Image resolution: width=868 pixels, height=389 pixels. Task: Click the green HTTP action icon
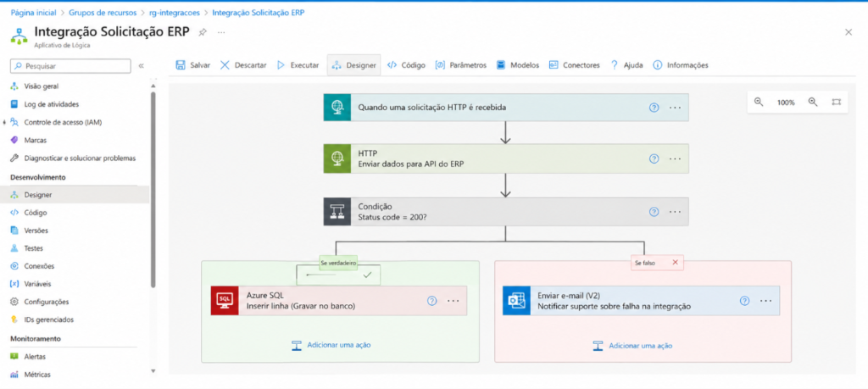[337, 158]
